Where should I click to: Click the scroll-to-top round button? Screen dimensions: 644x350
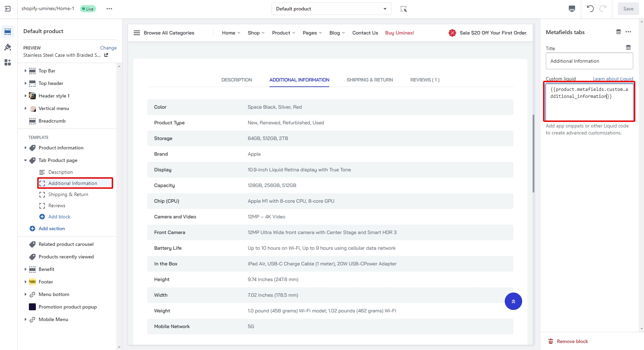coord(513,301)
